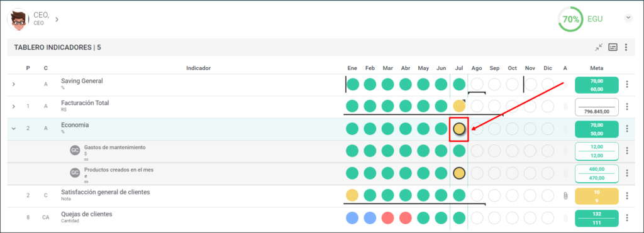The height and width of the screenshot is (233, 644).
Task: Open the Quejas de clientes indicator
Action: pyautogui.click(x=87, y=214)
